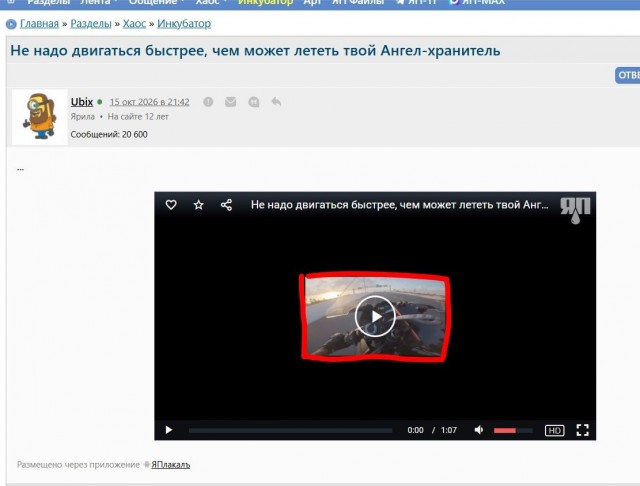Viewport: 640px width, 486px height.
Task: Switch the player to fullscreen
Action: pyautogui.click(x=582, y=430)
